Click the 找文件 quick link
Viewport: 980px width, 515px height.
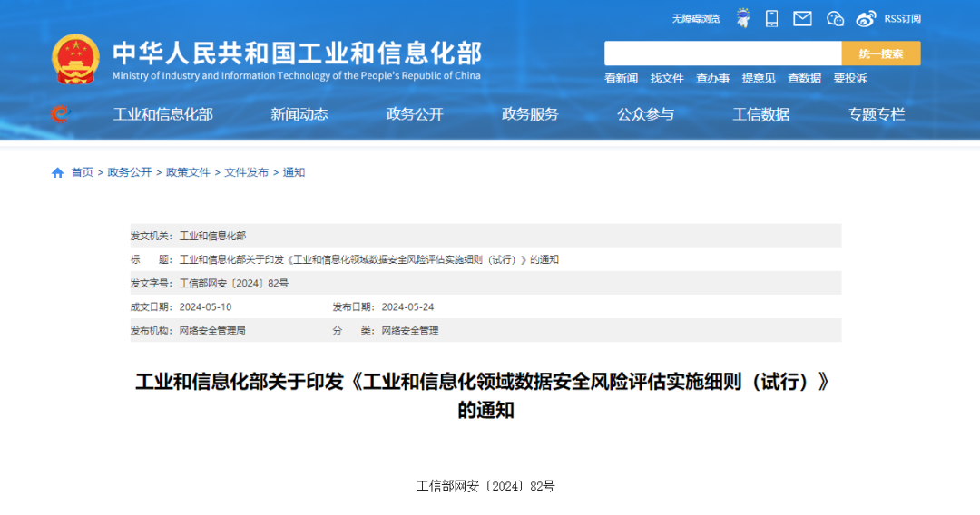click(x=667, y=79)
